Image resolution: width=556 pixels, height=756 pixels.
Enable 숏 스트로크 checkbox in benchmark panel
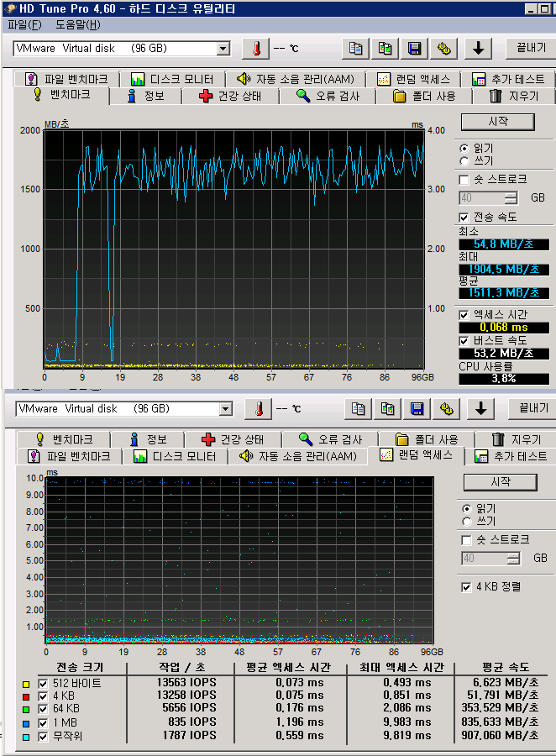[464, 180]
